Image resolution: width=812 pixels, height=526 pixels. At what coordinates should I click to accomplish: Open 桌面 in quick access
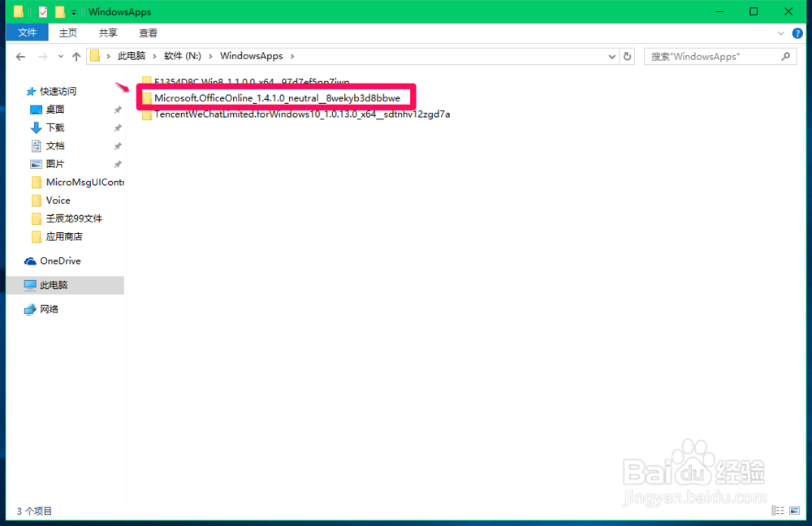point(55,110)
